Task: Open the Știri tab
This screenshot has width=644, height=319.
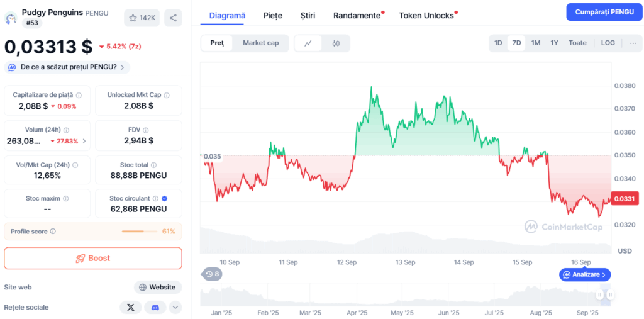Action: tap(308, 16)
